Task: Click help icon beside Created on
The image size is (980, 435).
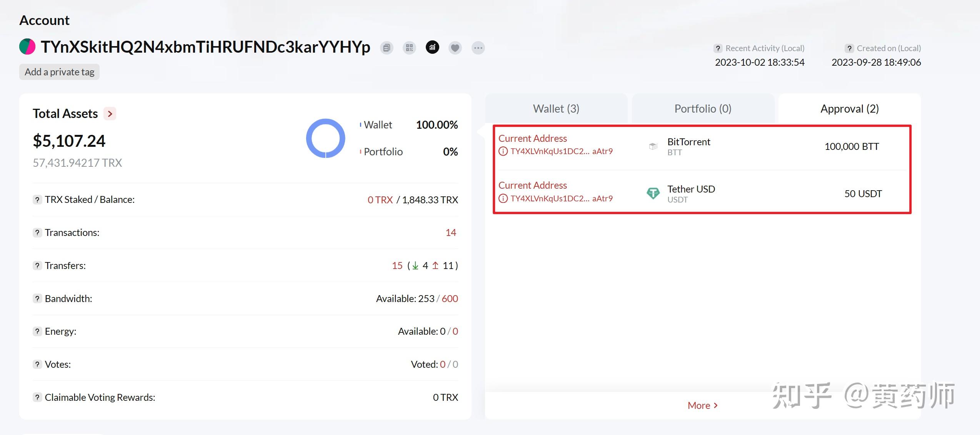Action: [x=849, y=48]
